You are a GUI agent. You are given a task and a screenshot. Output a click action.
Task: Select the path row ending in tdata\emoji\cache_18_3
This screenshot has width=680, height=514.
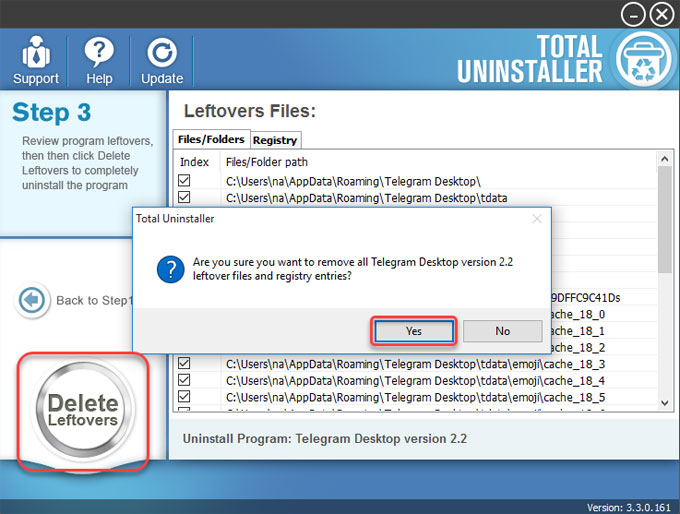coord(415,364)
